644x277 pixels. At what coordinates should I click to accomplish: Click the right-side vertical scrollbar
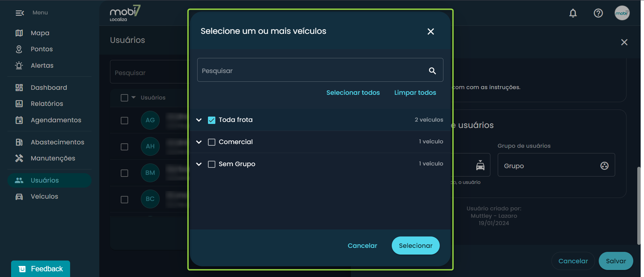pyautogui.click(x=639, y=205)
